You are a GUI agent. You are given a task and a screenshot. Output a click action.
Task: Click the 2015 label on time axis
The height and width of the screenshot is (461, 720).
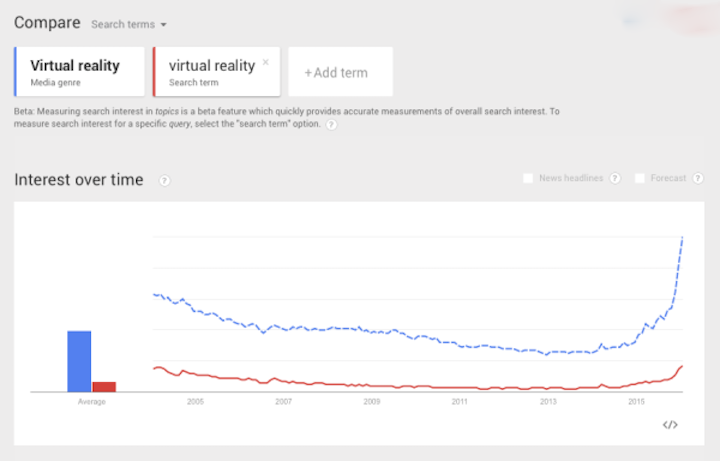point(636,402)
